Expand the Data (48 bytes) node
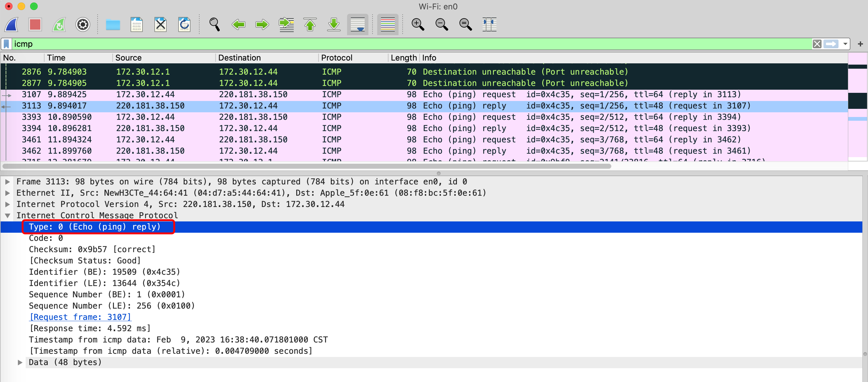Screen dimensions: 868x382 click(20, 363)
